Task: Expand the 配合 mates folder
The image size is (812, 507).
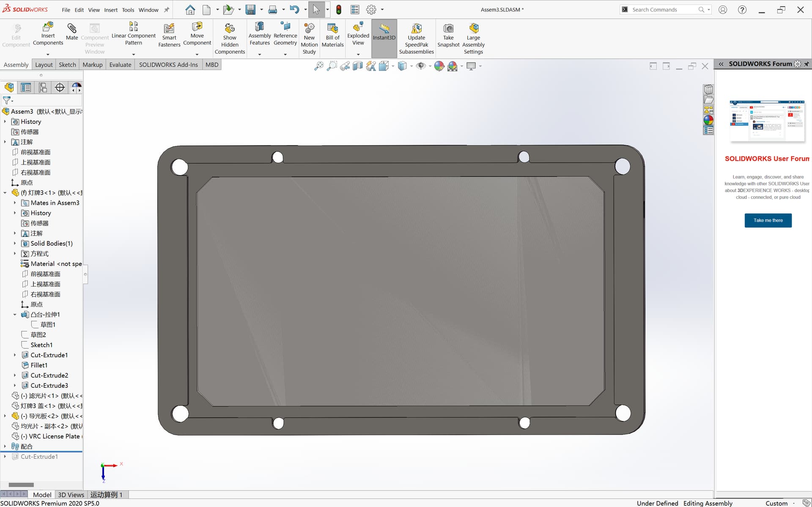Action: point(5,447)
